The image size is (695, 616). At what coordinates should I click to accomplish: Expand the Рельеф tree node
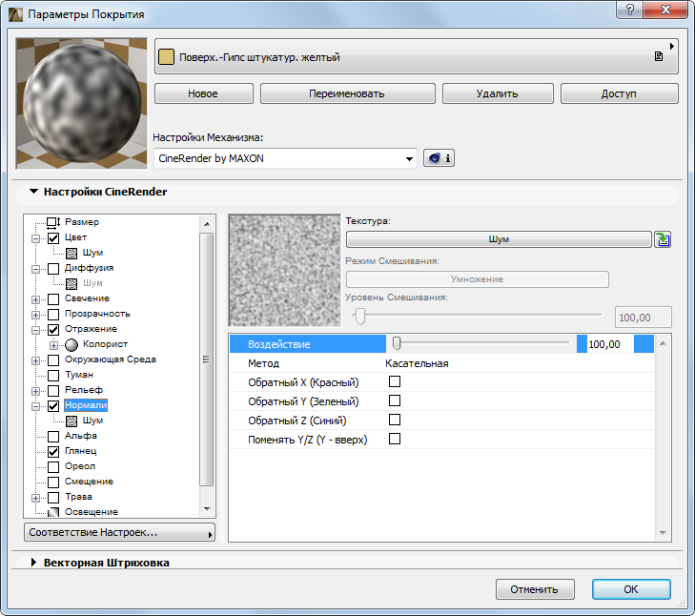click(35, 391)
